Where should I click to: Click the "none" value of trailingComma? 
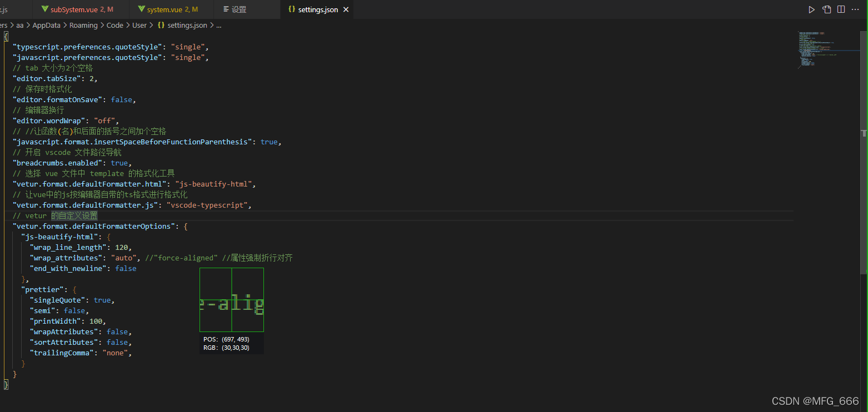[115, 353]
